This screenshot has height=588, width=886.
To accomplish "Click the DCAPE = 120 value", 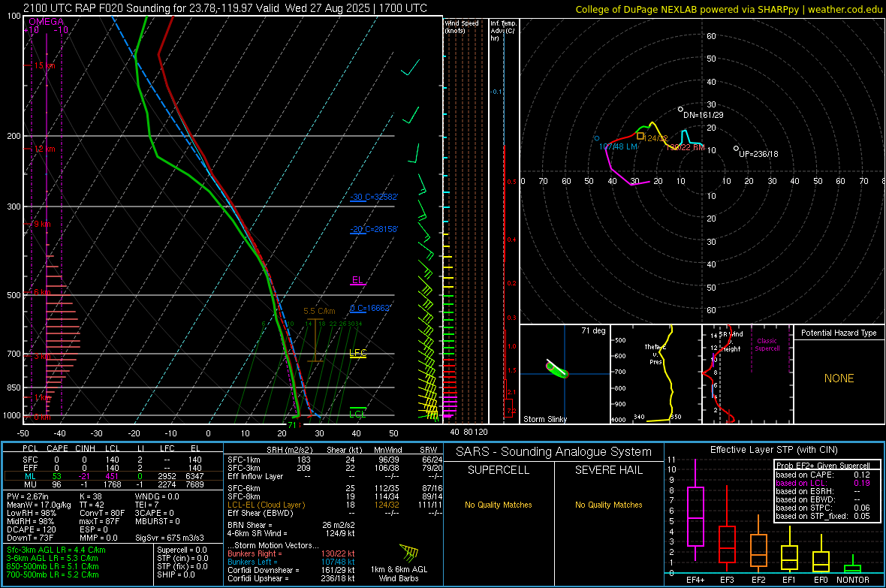I will pos(31,529).
